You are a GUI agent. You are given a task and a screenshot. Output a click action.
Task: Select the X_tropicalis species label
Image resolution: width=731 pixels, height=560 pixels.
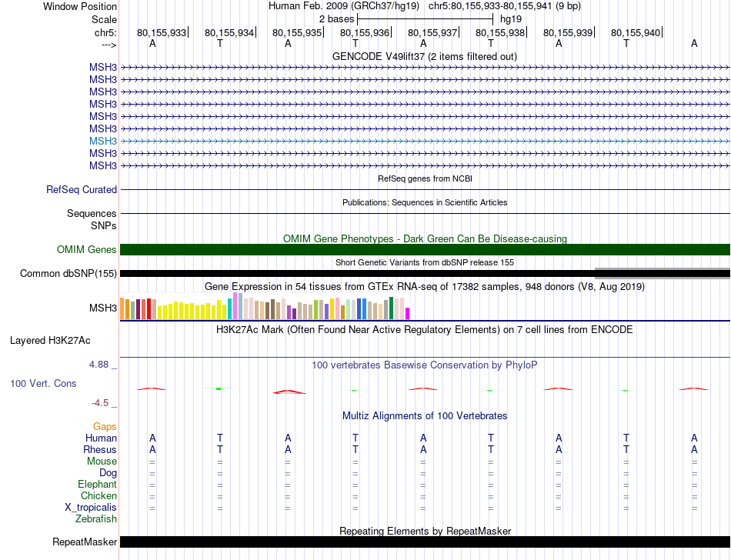(91, 508)
